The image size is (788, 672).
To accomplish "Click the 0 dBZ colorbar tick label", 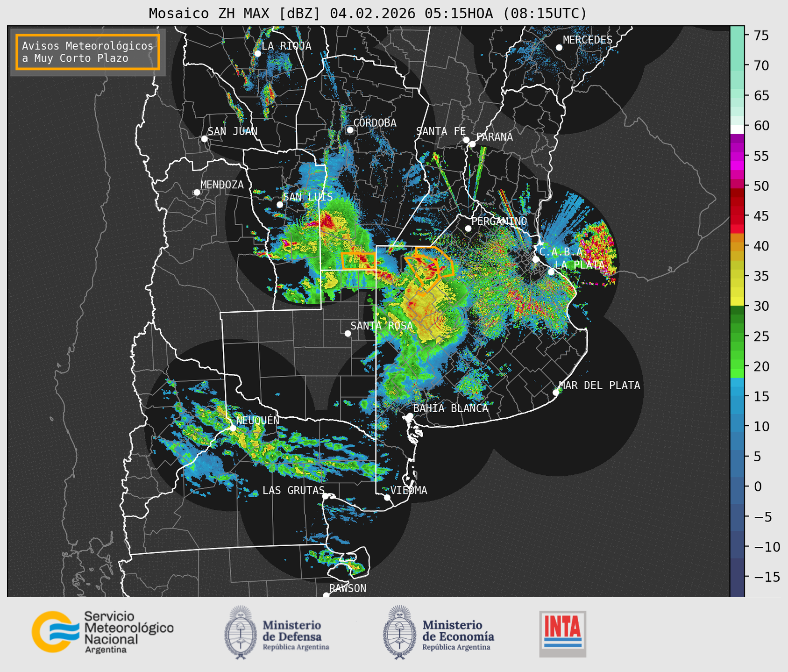I will pyautogui.click(x=758, y=486).
